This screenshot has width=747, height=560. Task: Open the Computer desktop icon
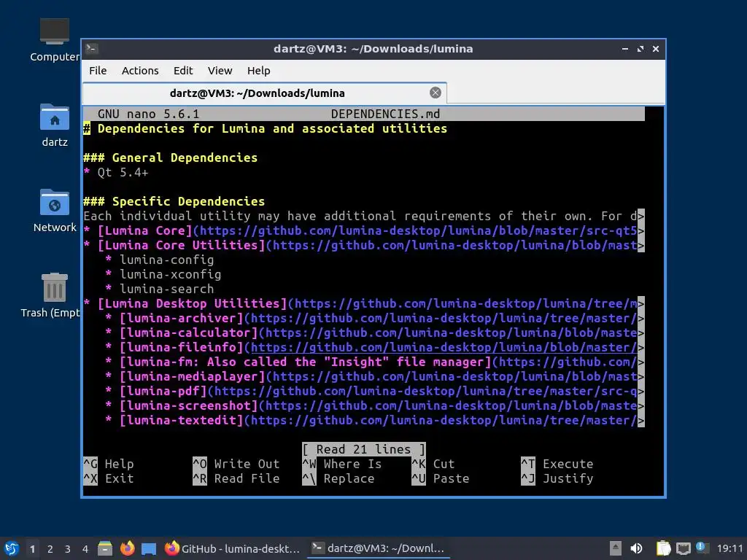tap(54, 40)
